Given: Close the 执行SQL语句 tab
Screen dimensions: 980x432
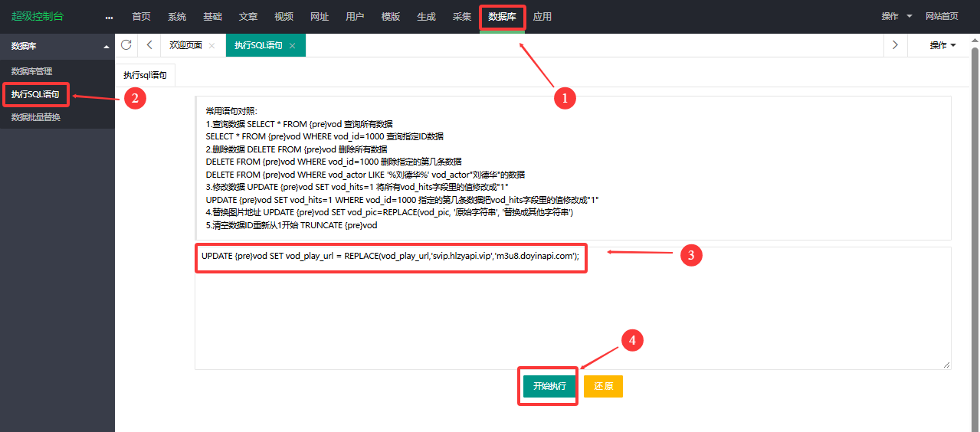Looking at the screenshot, I should point(292,46).
